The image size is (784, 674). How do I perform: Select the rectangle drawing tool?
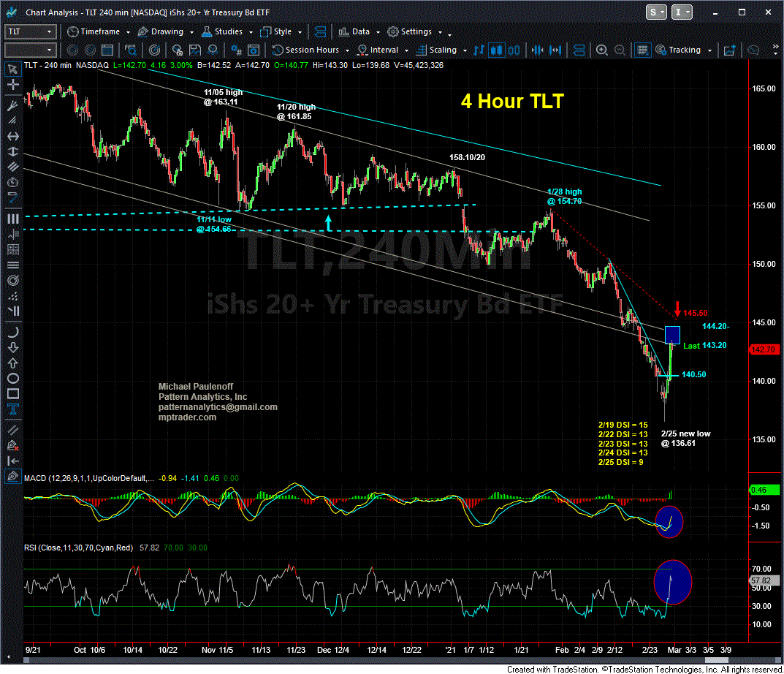(x=13, y=394)
